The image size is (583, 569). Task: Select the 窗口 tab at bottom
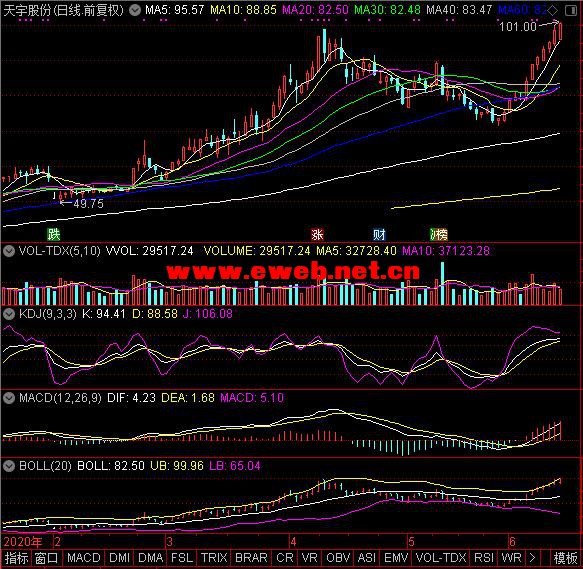[x=46, y=558]
